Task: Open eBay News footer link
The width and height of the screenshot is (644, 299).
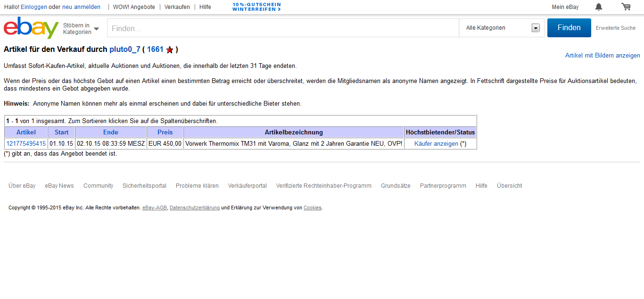Action: (59, 186)
